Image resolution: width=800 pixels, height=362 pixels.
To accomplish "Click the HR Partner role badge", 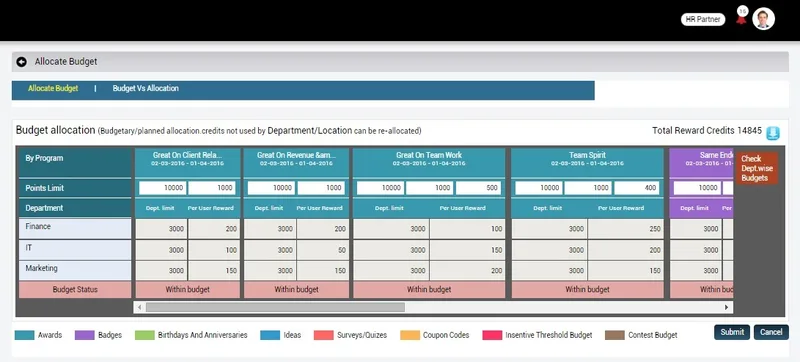I will (703, 19).
